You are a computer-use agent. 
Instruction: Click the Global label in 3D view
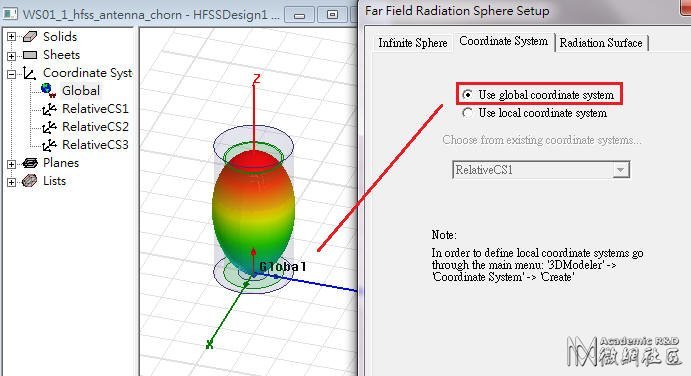coord(282,267)
